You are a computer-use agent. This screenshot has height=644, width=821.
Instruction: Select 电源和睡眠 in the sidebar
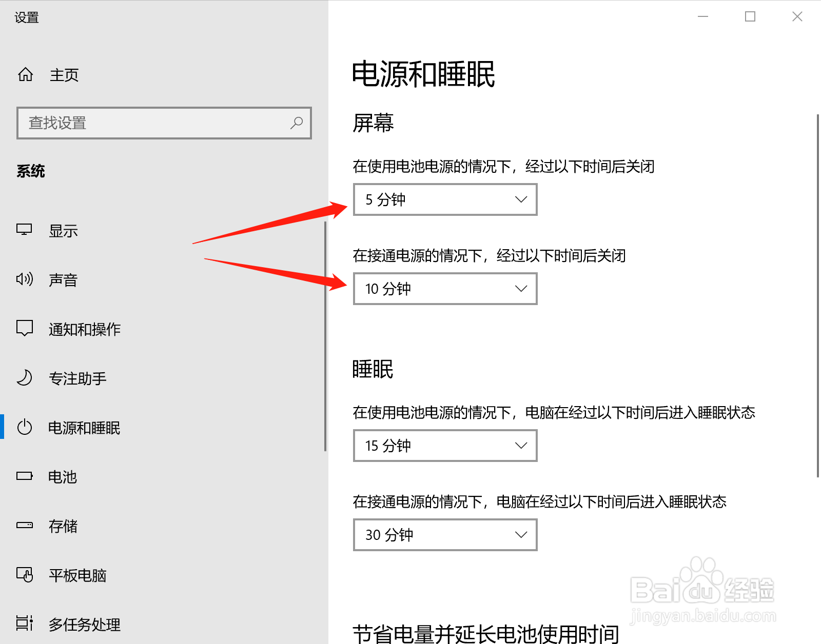pyautogui.click(x=84, y=427)
